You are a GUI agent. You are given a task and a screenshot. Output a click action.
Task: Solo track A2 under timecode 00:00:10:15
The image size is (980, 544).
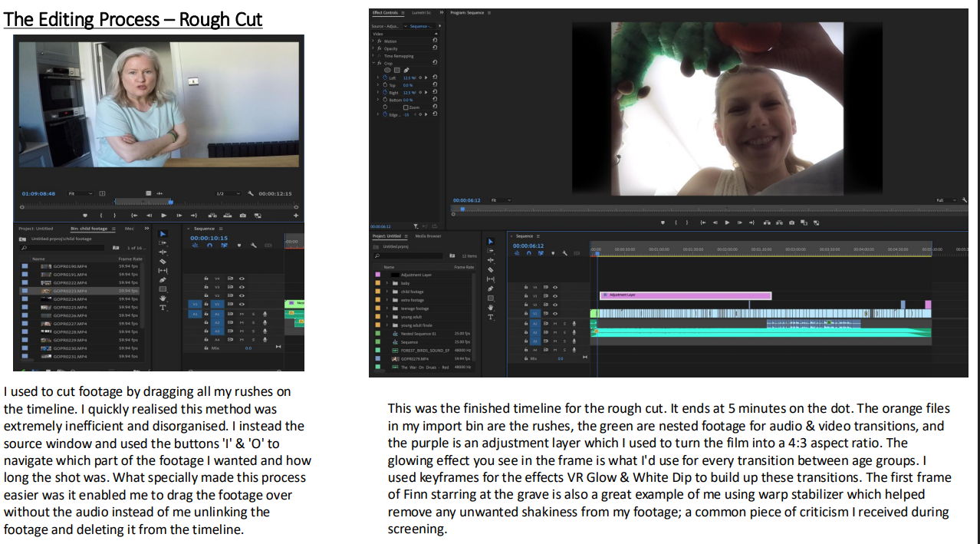point(253,322)
